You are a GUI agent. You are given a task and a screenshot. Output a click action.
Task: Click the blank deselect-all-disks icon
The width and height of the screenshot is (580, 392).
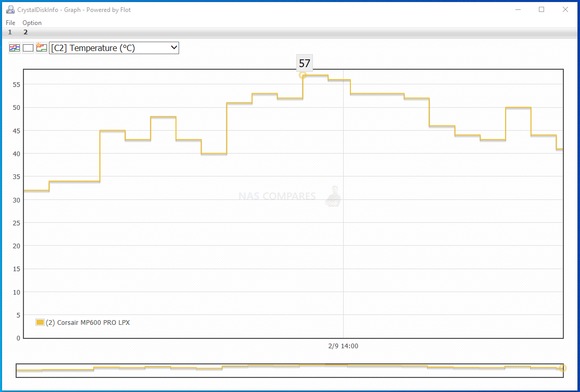[x=28, y=48]
